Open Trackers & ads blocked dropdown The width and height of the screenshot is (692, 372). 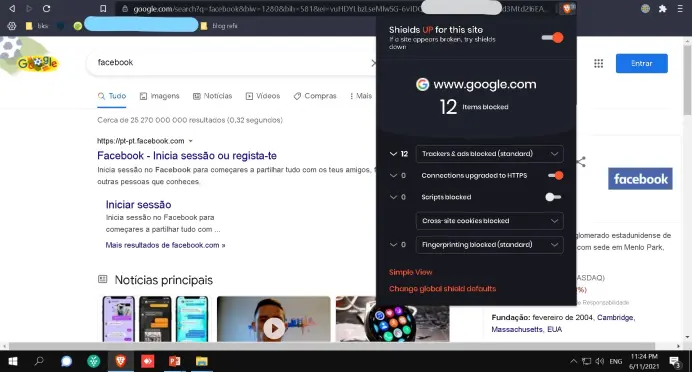coord(489,154)
